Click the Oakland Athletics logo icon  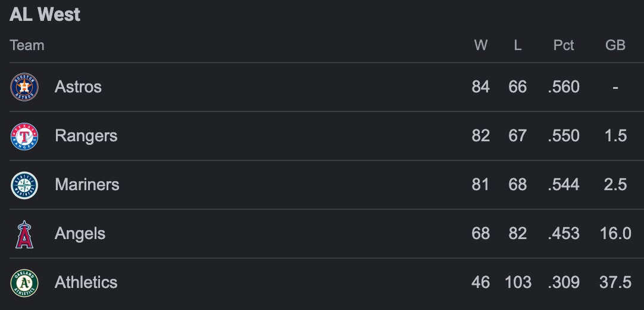coord(24,283)
